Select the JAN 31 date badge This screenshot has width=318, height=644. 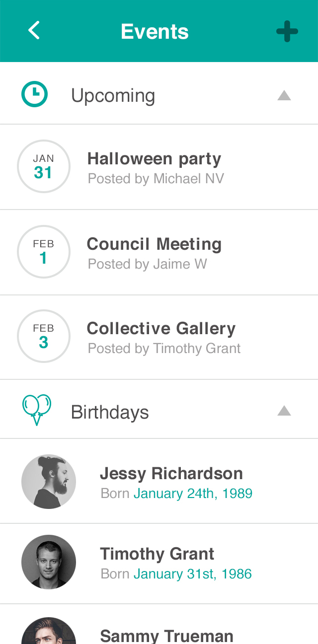(44, 167)
